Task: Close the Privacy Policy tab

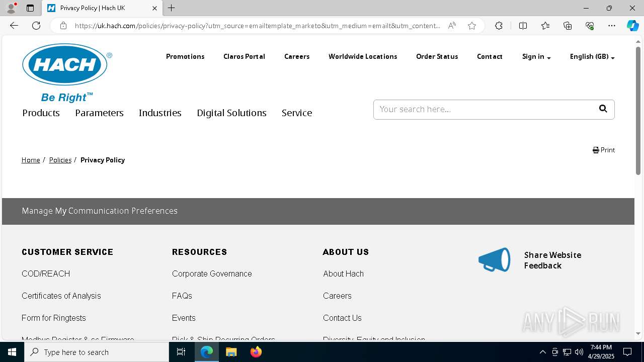Action: (154, 8)
